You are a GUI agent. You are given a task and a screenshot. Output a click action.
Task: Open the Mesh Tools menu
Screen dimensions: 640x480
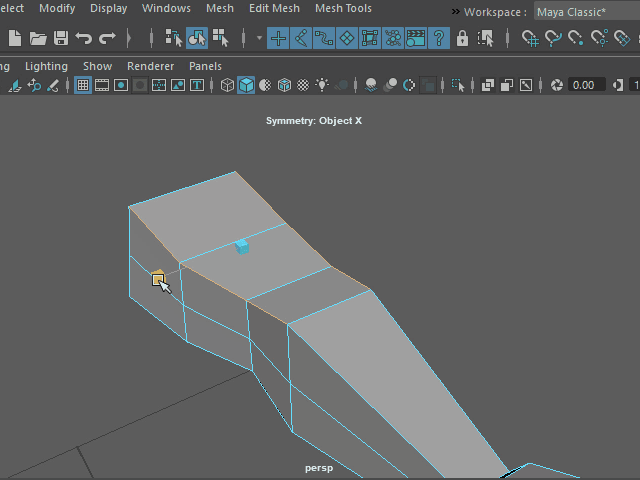343,8
